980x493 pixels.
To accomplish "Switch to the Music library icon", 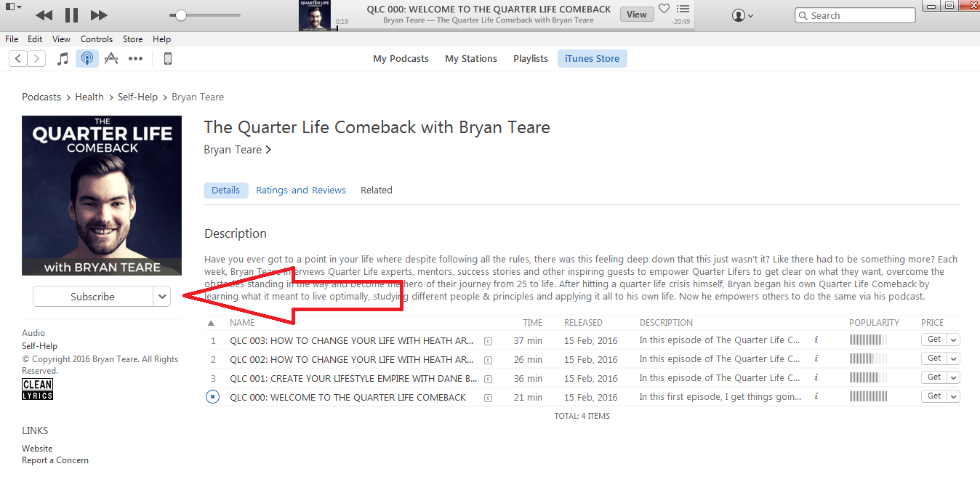I will point(63,59).
